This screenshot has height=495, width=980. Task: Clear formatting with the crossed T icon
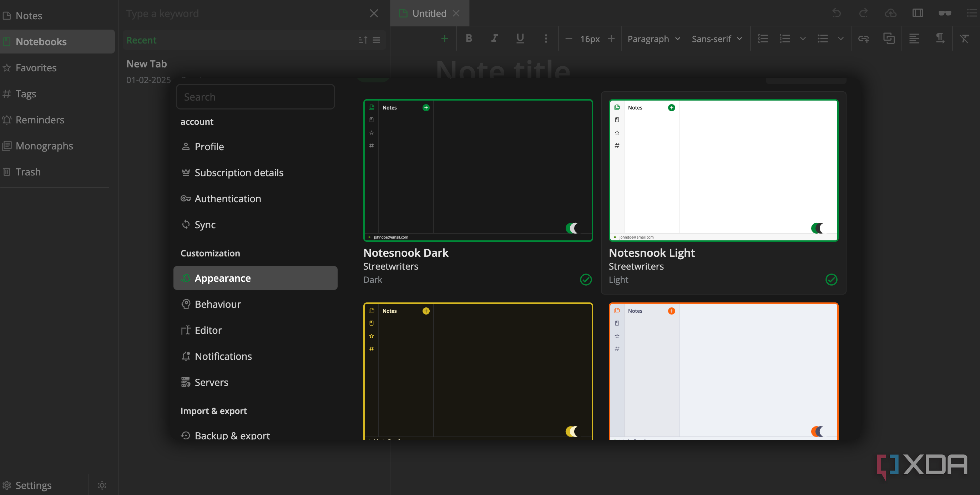965,39
